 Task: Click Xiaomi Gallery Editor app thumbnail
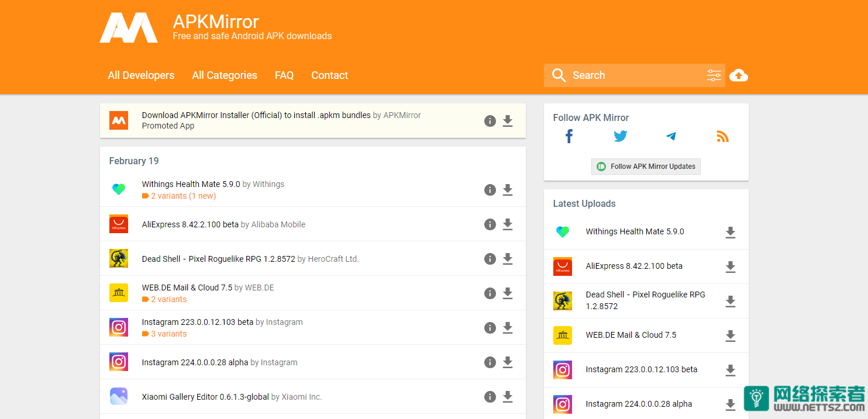[x=119, y=396]
